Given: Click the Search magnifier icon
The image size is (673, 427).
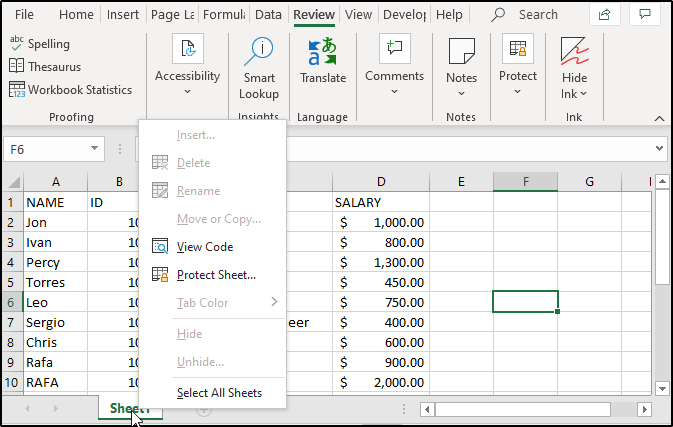Looking at the screenshot, I should click(x=498, y=15).
